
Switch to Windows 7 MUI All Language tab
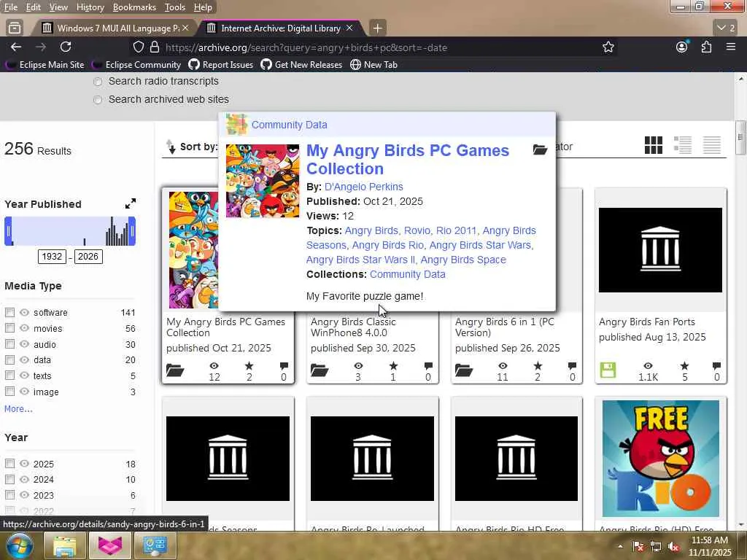click(114, 28)
